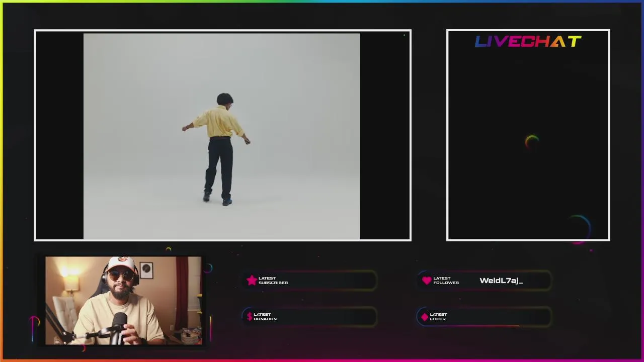This screenshot has height=362, width=644.
Task: Click the Latest Follower label
Action: [446, 281]
